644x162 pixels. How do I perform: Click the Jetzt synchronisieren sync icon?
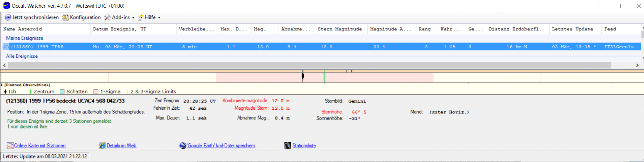click(x=8, y=17)
